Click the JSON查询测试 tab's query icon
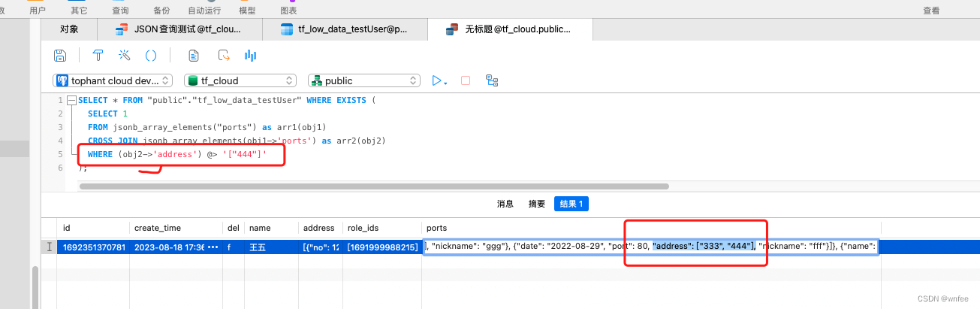 (121, 29)
